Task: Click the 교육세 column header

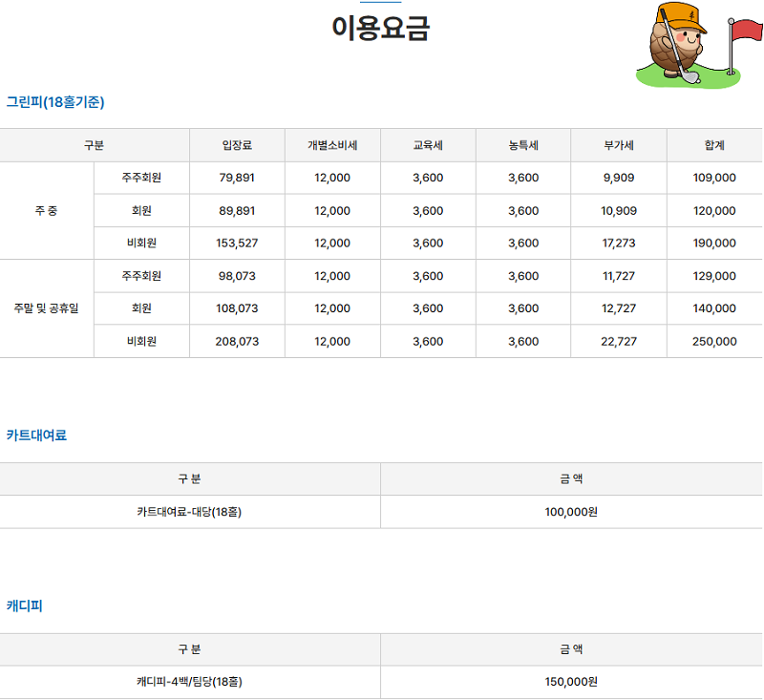Action: coord(428,145)
